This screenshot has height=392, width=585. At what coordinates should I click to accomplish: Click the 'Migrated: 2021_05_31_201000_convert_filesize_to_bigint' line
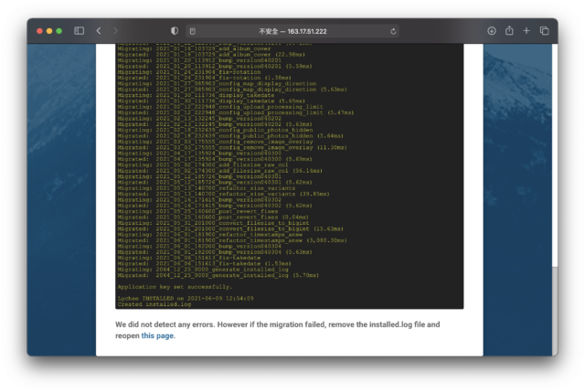coord(230,228)
